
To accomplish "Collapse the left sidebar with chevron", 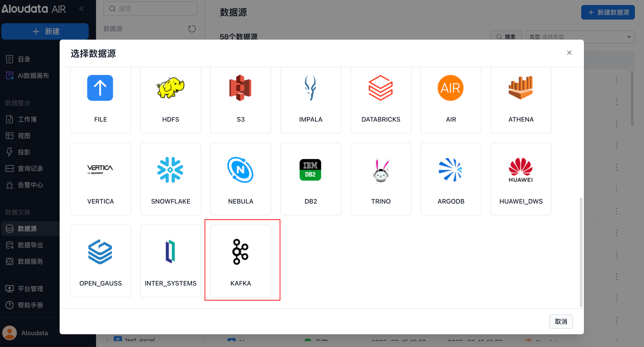I will pos(81,9).
